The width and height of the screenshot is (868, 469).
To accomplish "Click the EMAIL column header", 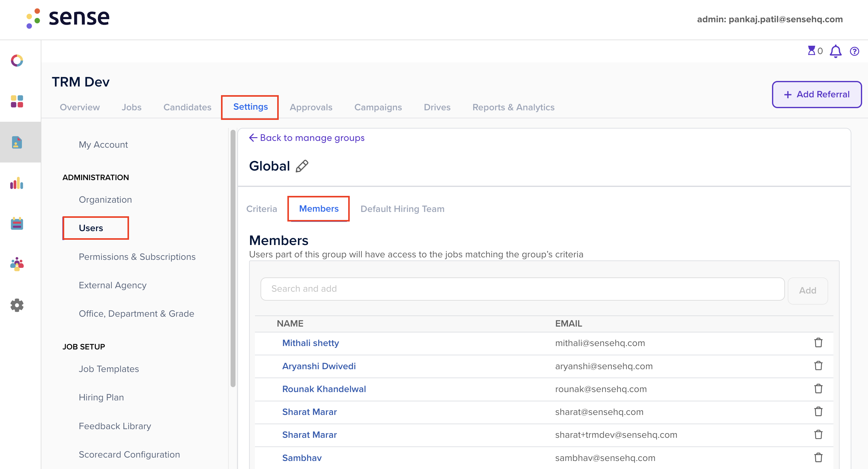I will click(569, 323).
